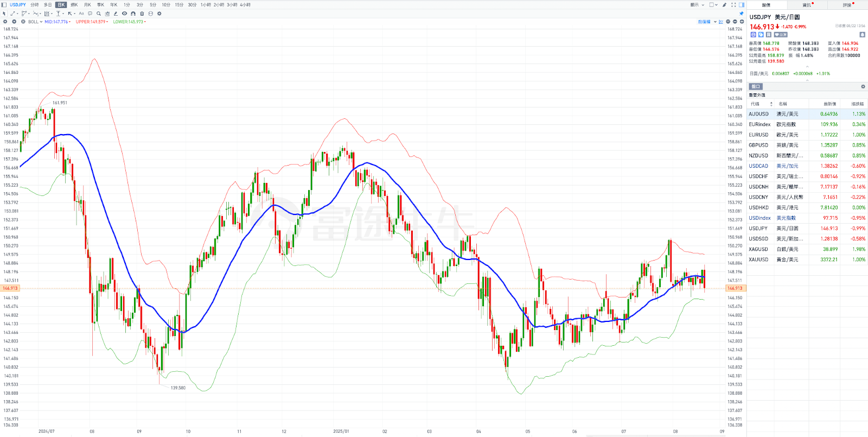Select the measurement range tool
The height and width of the screenshot is (437, 868).
pyautogui.click(x=47, y=14)
